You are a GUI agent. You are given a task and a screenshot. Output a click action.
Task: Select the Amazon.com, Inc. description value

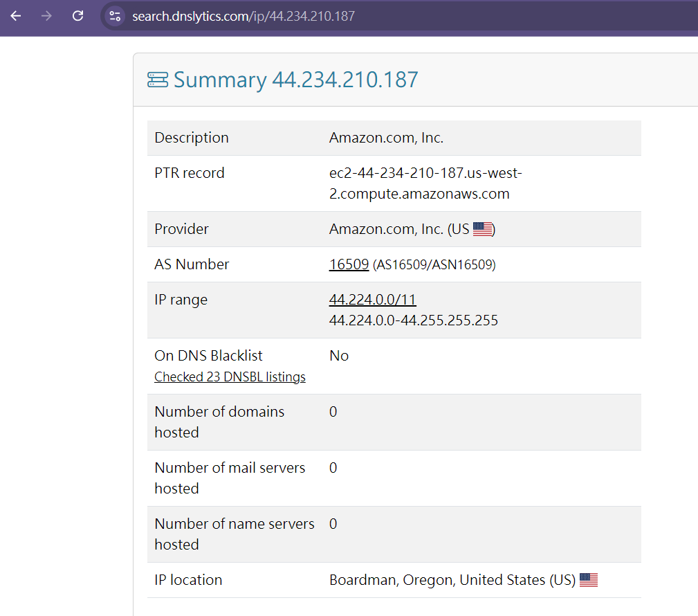coord(387,138)
